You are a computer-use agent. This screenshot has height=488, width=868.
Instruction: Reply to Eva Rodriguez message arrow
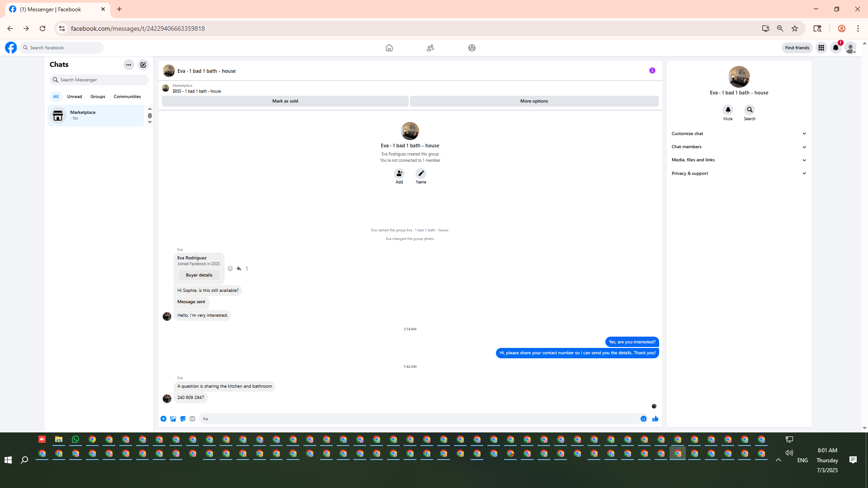tap(239, 268)
